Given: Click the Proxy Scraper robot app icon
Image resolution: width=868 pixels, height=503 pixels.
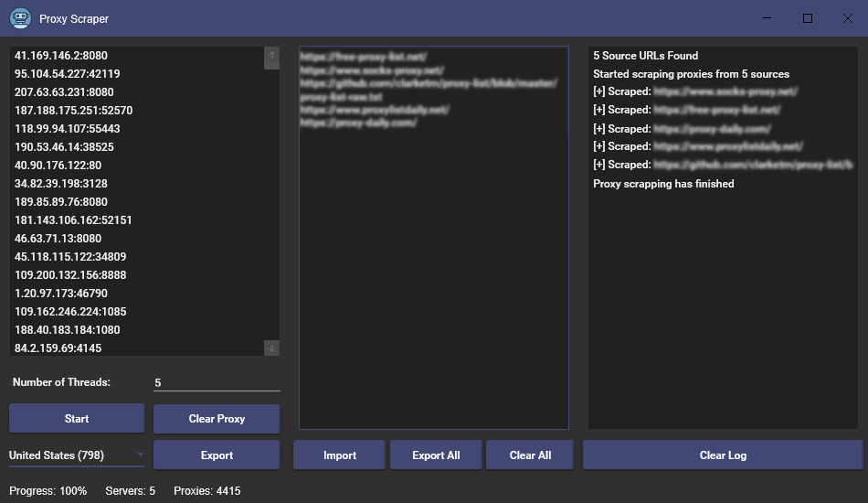Looking at the screenshot, I should [x=20, y=18].
